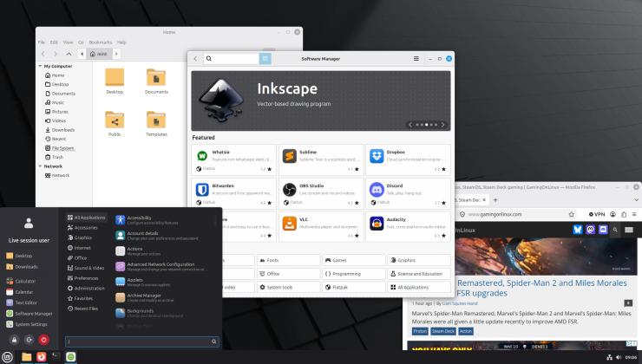Open the OBS Studio app card
Screen dimensions: 642x364
(x=321, y=193)
